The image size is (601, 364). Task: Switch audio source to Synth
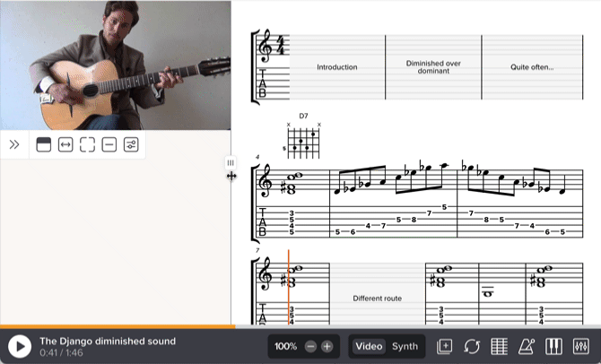coord(405,346)
